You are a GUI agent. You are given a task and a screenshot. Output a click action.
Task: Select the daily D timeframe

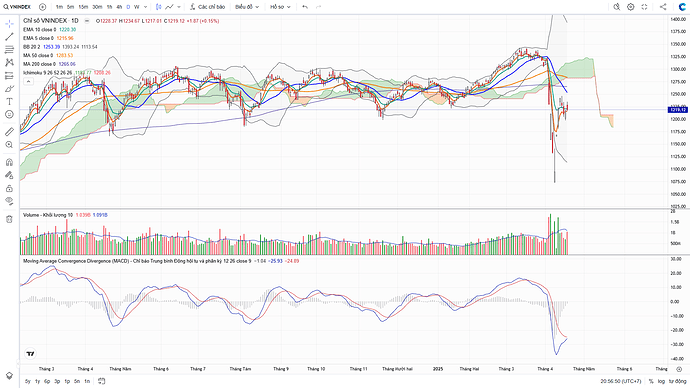128,7
